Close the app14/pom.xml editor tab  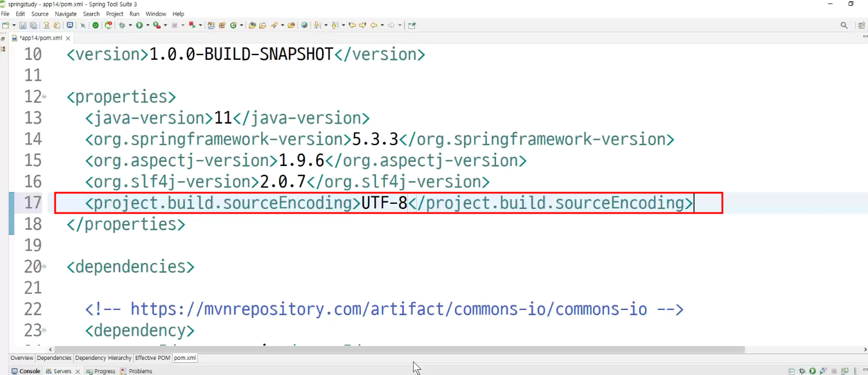click(x=68, y=38)
